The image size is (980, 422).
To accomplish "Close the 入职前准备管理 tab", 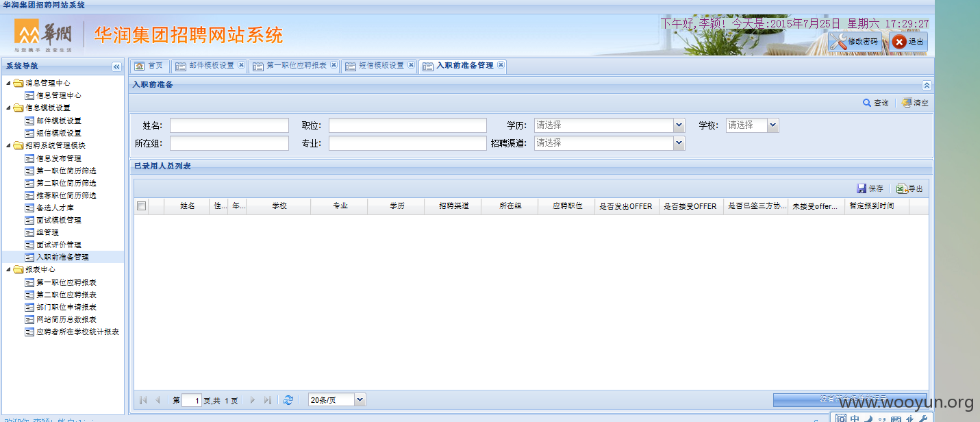I will coord(501,65).
